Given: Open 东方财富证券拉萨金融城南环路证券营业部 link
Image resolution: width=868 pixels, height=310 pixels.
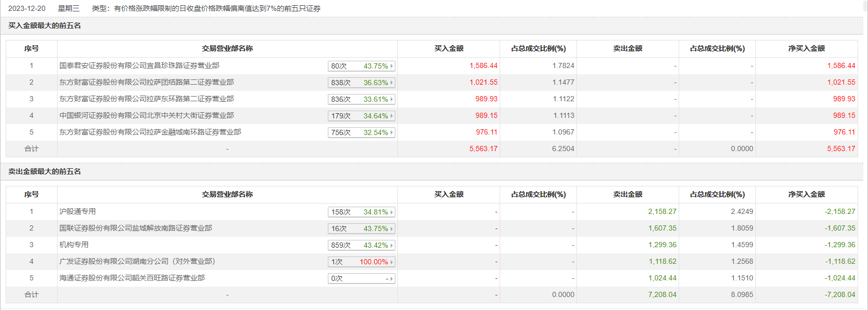Looking at the screenshot, I should click(x=150, y=132).
